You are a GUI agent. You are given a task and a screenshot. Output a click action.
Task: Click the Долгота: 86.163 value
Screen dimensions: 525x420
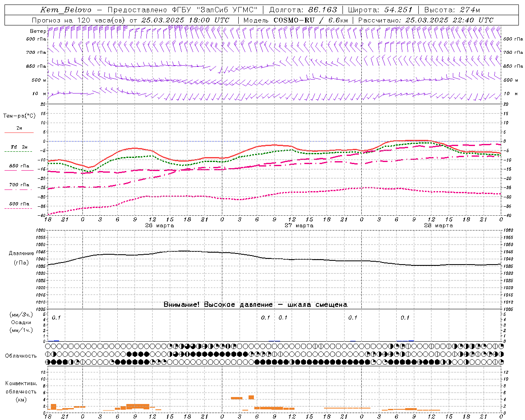[303, 10]
